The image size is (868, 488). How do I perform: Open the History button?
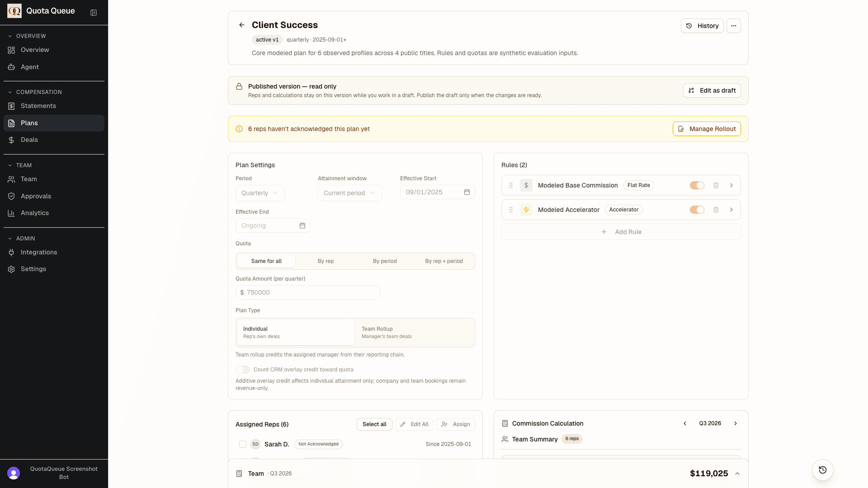(702, 26)
